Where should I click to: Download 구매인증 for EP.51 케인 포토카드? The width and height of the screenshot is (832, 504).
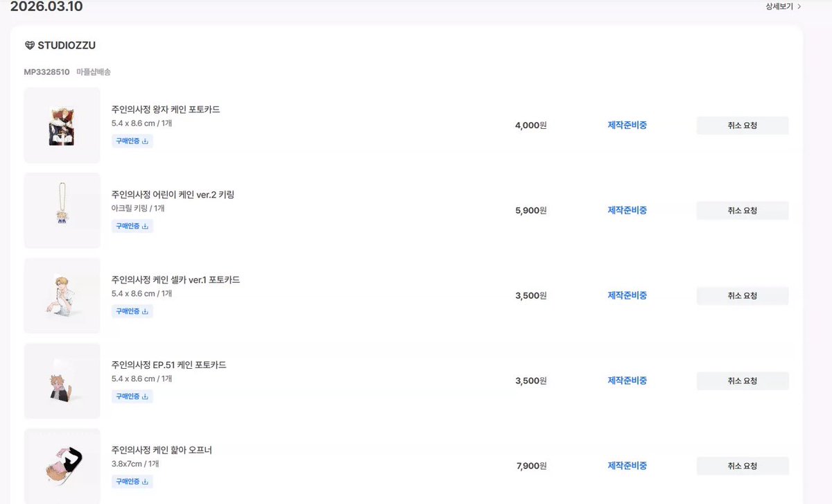pos(132,397)
